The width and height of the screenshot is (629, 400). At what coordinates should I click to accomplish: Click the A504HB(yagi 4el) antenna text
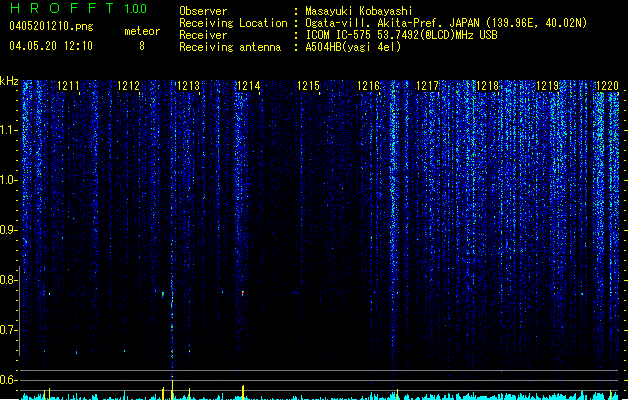tap(353, 47)
